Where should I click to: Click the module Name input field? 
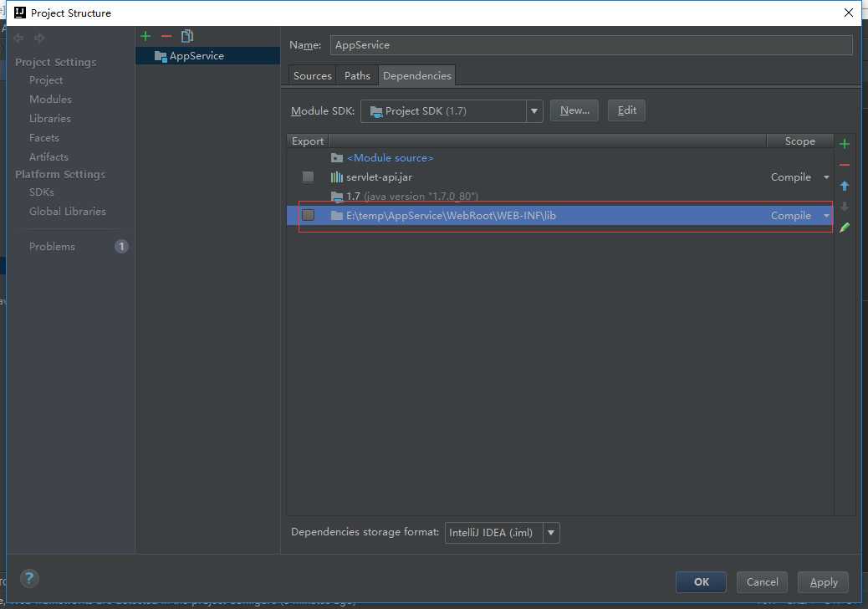pyautogui.click(x=591, y=45)
